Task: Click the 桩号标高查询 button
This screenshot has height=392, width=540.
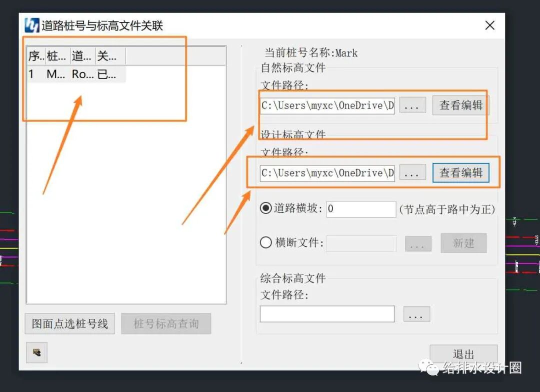Action: click(166, 323)
